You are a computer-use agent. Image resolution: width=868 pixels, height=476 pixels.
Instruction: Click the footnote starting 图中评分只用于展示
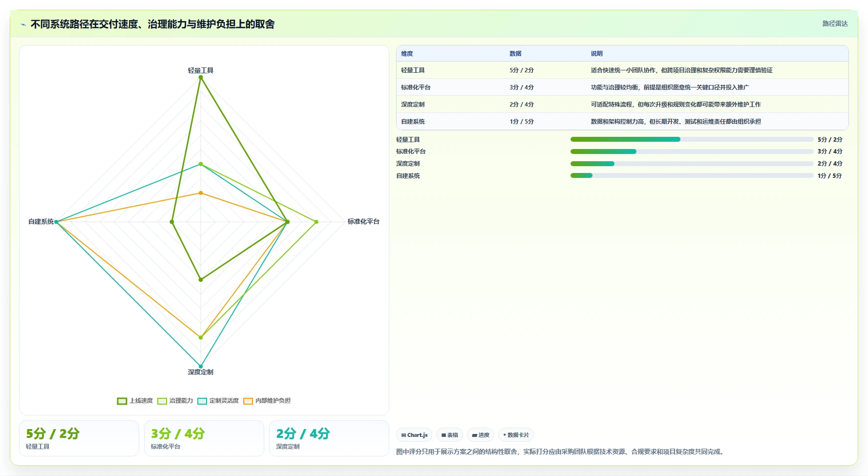coord(561,452)
